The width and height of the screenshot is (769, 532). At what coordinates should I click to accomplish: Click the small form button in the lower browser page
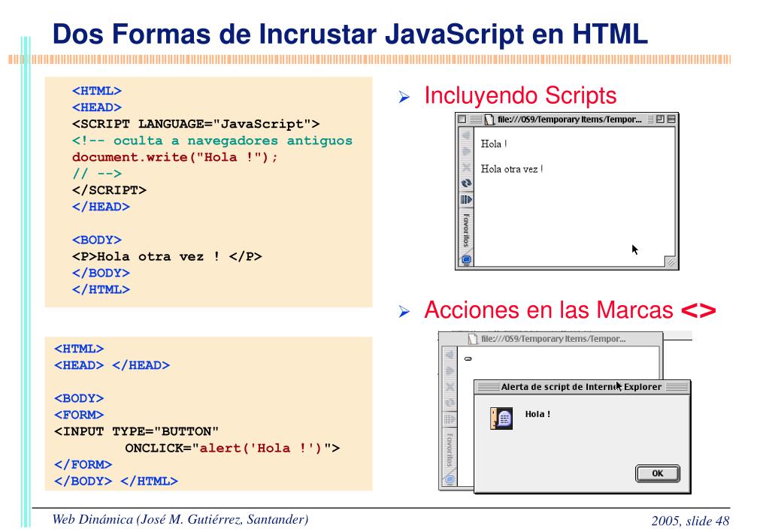(468, 359)
